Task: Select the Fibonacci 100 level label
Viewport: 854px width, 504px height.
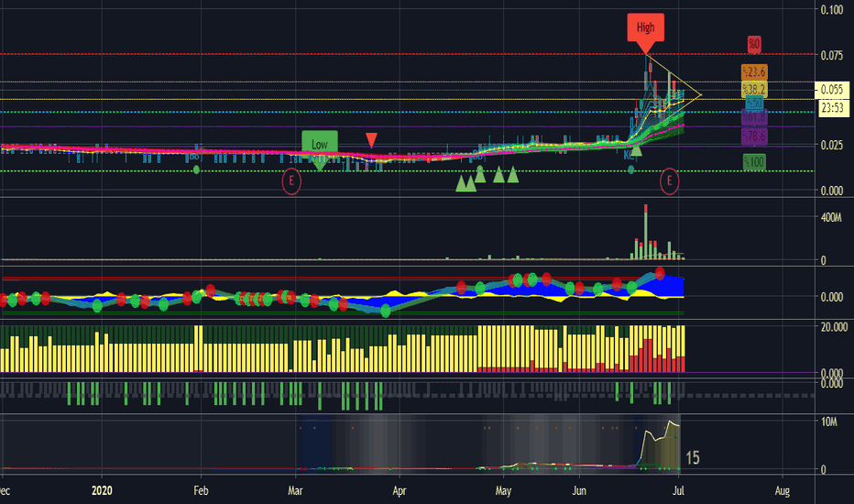Action: tap(754, 162)
